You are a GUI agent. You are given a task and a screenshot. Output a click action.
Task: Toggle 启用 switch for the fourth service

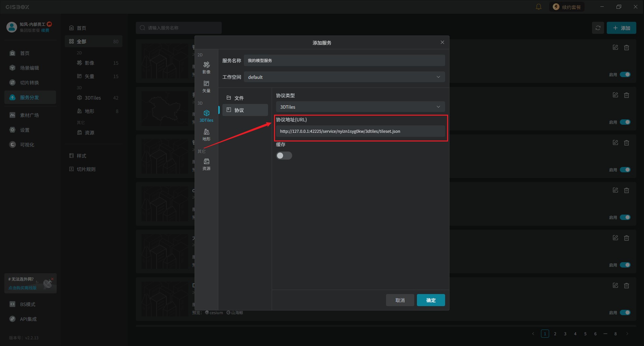625,217
